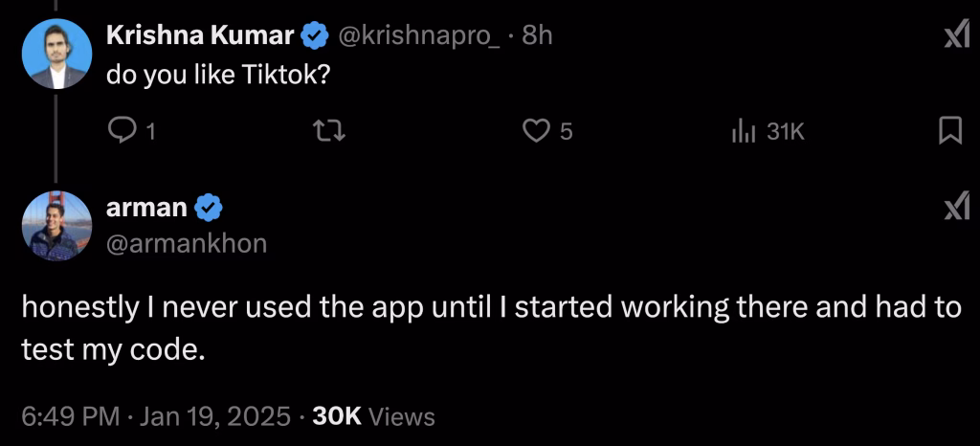Open Grok icon on arman's tweet
Screen dimensions: 980x446
coord(956,206)
